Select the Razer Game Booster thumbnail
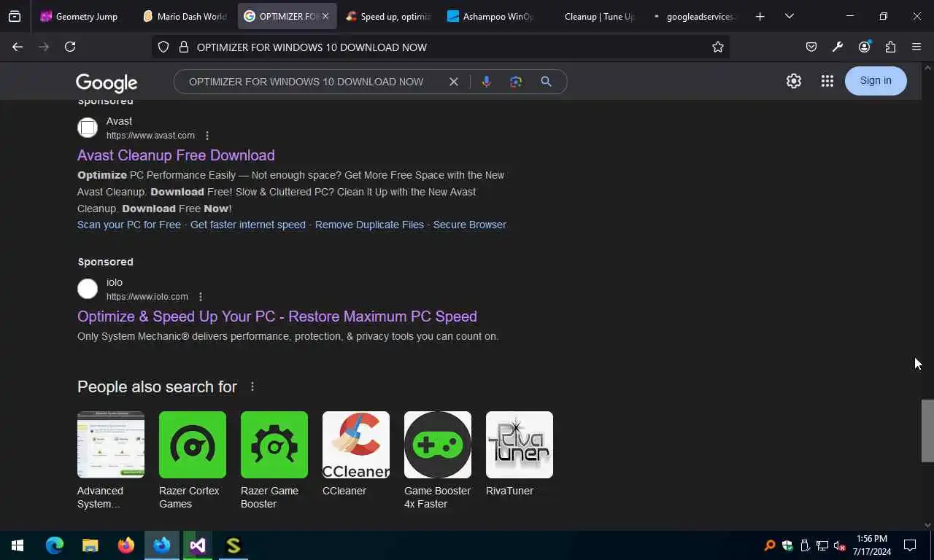 tap(274, 445)
